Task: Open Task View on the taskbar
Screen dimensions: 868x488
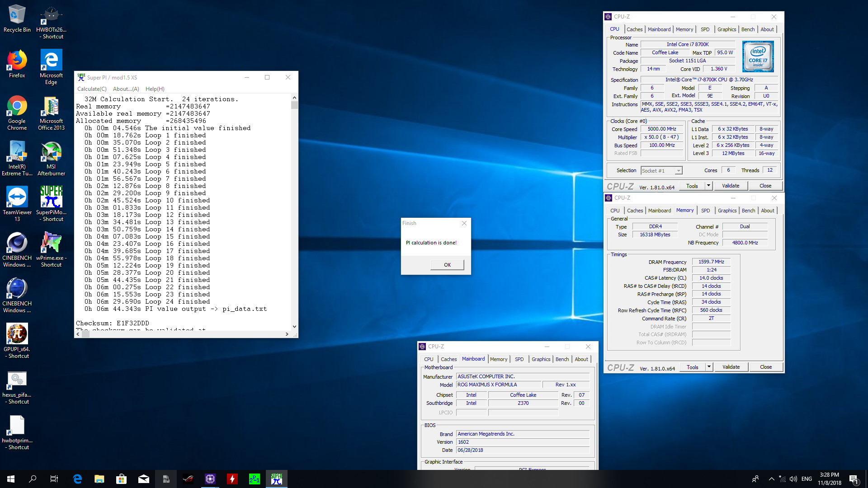Action: [54, 479]
